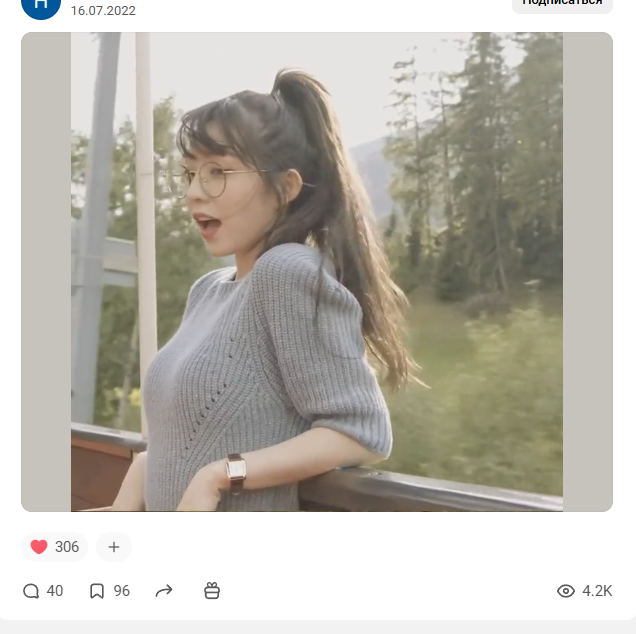
Task: Click the right gray margin of the media
Action: (x=588, y=272)
